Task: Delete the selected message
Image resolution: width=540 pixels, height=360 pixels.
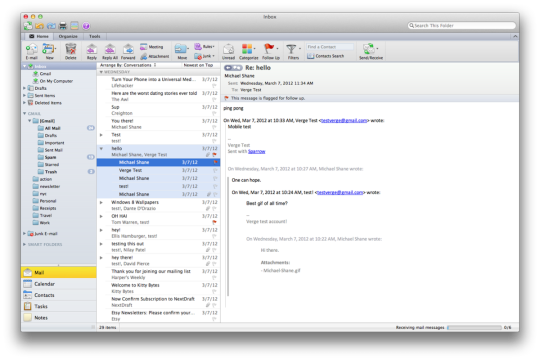Action: point(71,51)
